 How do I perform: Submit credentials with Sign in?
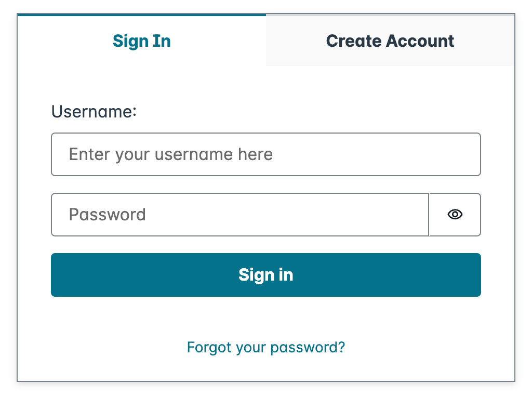click(x=266, y=275)
